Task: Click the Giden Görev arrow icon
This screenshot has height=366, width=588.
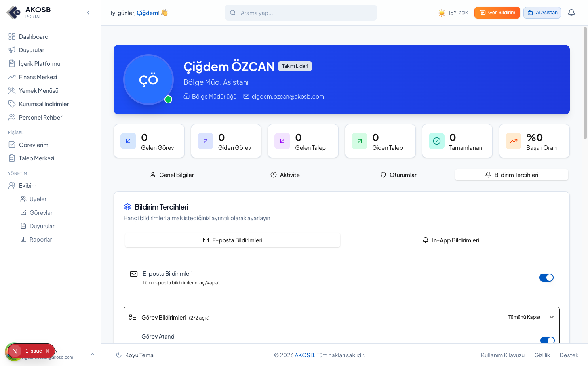Action: click(x=206, y=141)
